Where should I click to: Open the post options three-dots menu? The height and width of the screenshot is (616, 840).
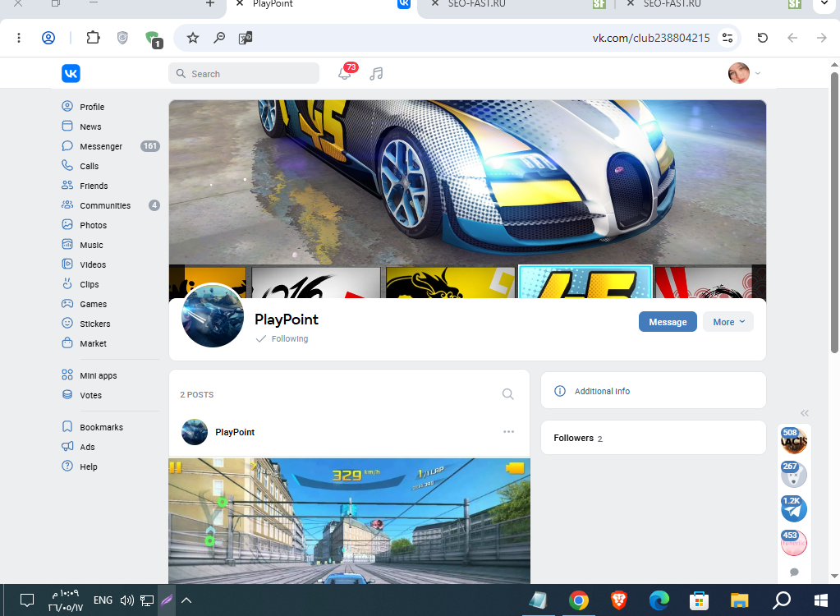[508, 432]
